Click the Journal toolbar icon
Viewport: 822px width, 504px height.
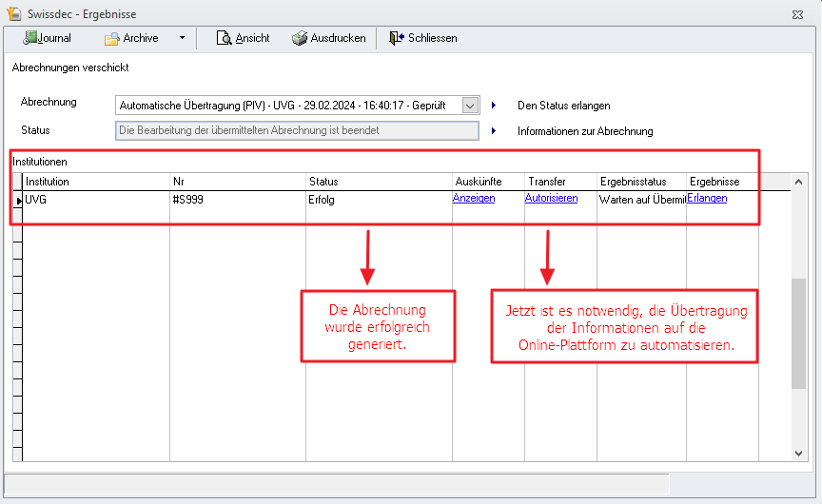coord(29,38)
